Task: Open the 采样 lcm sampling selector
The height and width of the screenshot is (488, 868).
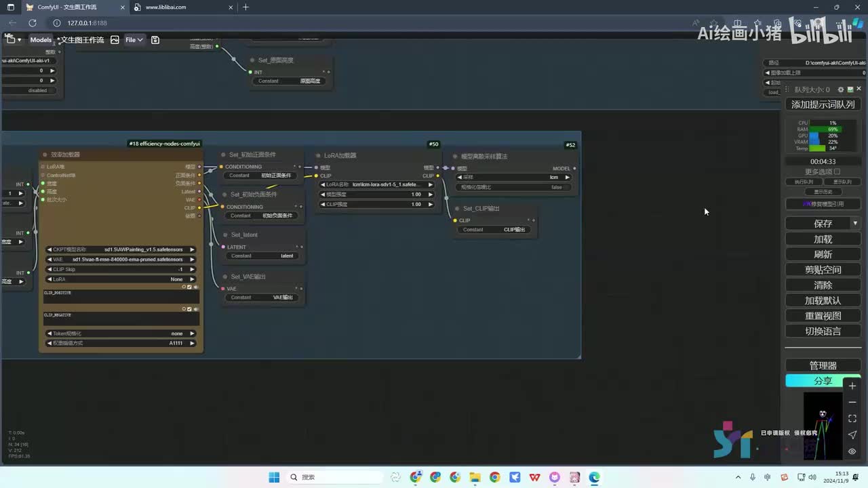Action: (x=512, y=178)
